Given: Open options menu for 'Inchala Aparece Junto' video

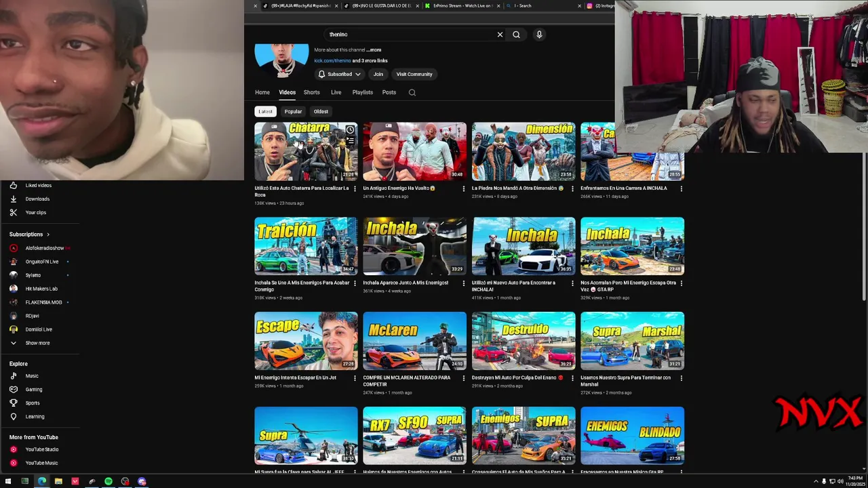Looking at the screenshot, I should 464,283.
